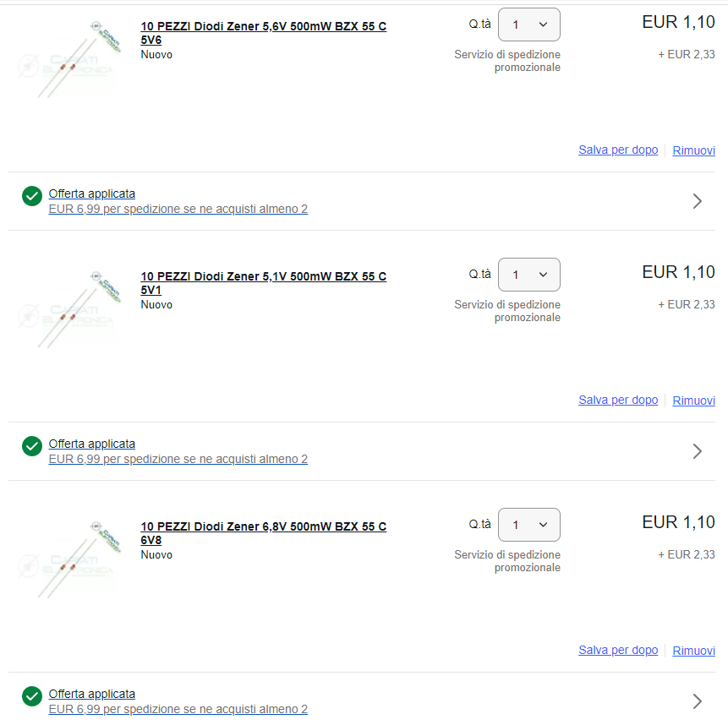
Task: Expand offer details chevron below 6,8V item
Action: coord(697,701)
